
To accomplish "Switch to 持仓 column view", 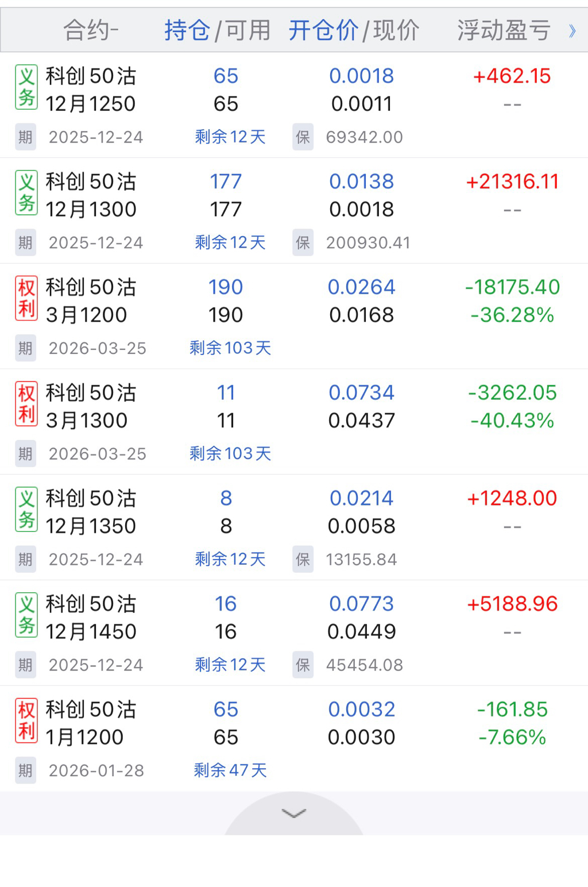I will coord(187,30).
